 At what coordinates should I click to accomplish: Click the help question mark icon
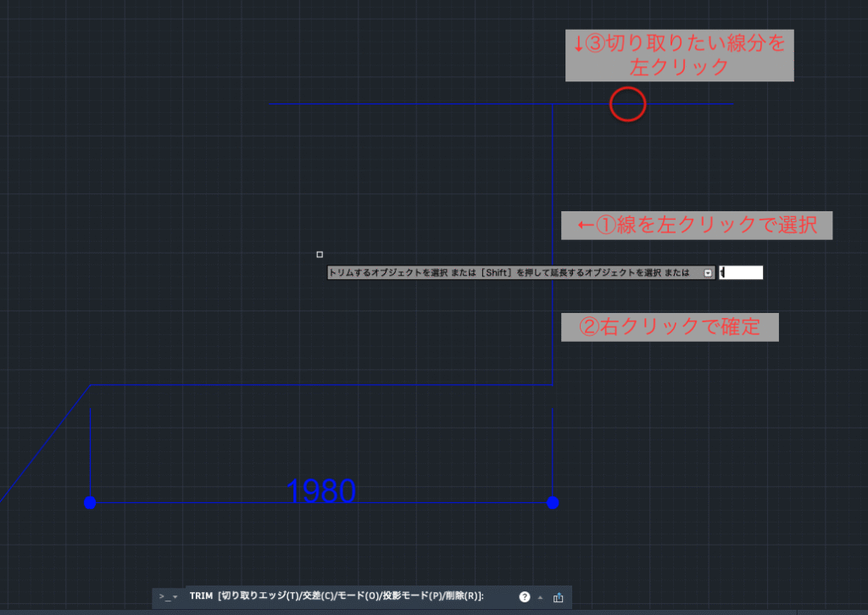tap(525, 597)
